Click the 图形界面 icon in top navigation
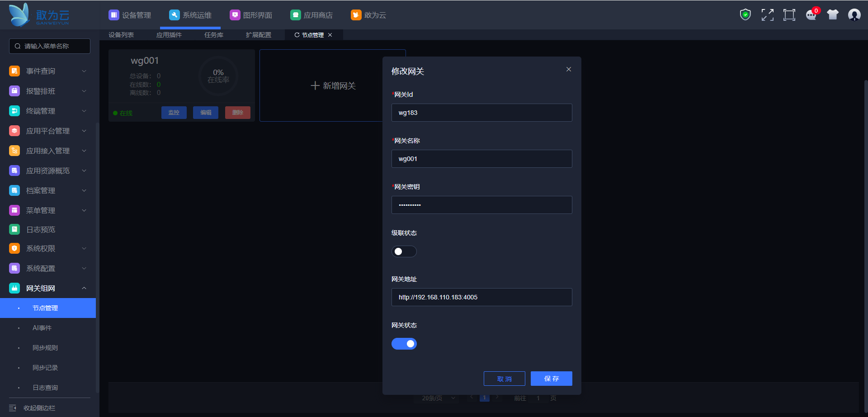 click(235, 15)
